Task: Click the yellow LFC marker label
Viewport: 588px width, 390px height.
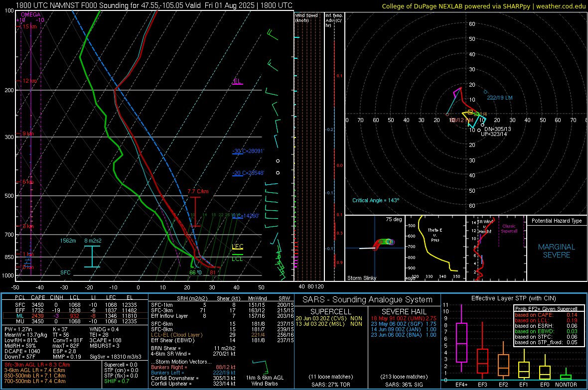Action: [237, 247]
